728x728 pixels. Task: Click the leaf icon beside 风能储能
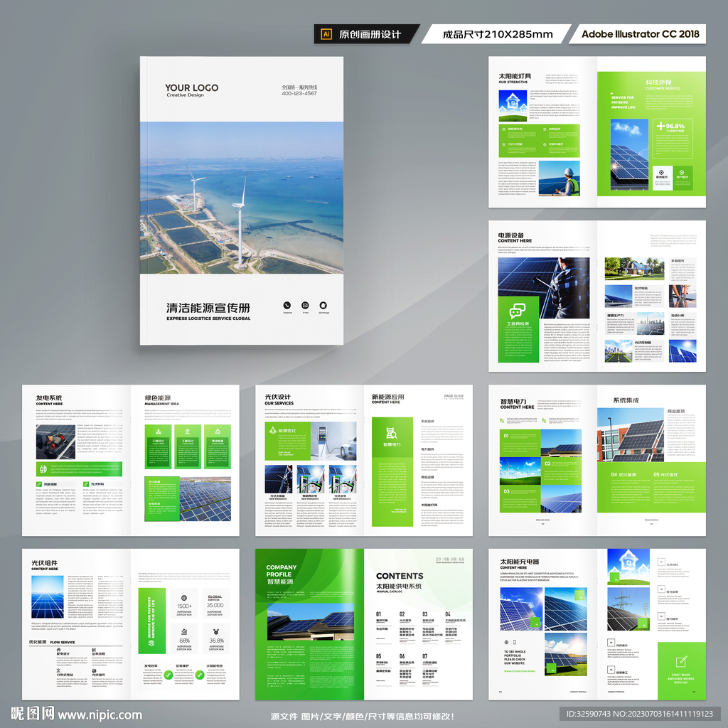pos(39,484)
